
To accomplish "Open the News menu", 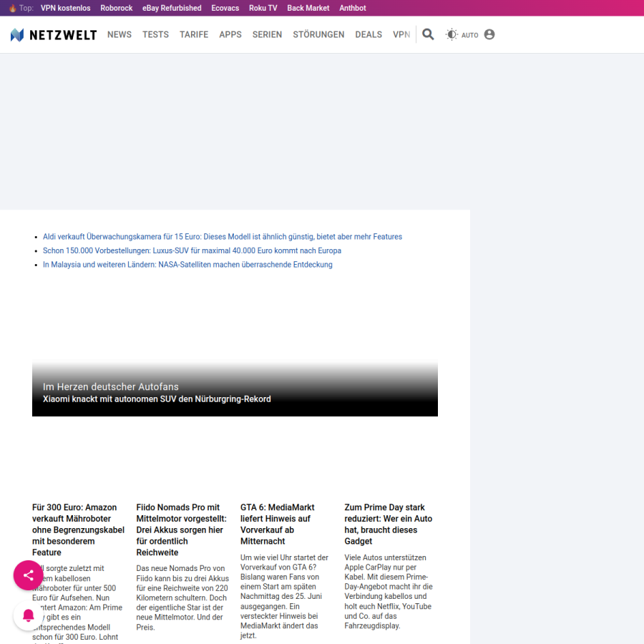I will tap(119, 34).
